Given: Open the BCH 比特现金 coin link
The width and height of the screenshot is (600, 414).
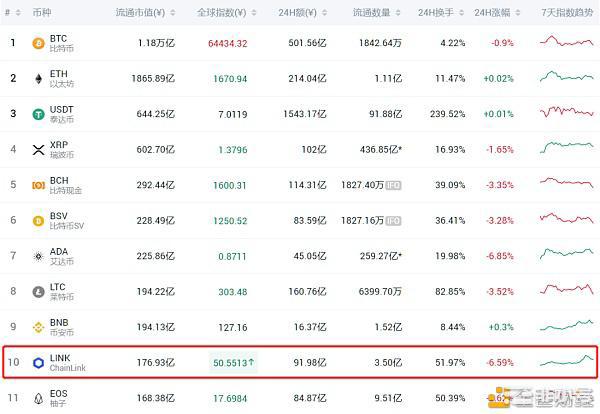Looking at the screenshot, I should pyautogui.click(x=65, y=185).
